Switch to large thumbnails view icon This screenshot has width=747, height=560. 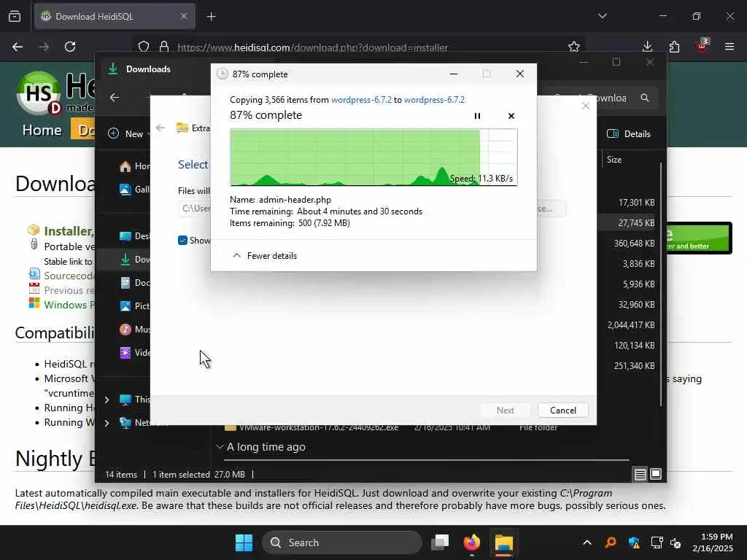pyautogui.click(x=656, y=474)
